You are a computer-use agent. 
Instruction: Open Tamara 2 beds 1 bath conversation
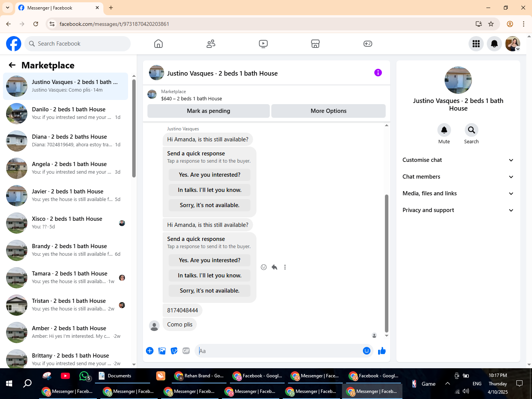[x=66, y=278]
